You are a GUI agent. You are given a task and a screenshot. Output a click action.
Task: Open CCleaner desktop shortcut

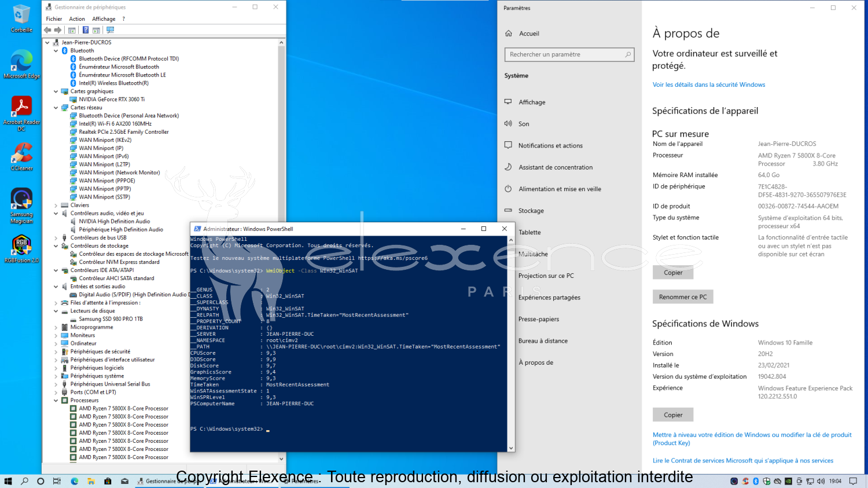(21, 156)
